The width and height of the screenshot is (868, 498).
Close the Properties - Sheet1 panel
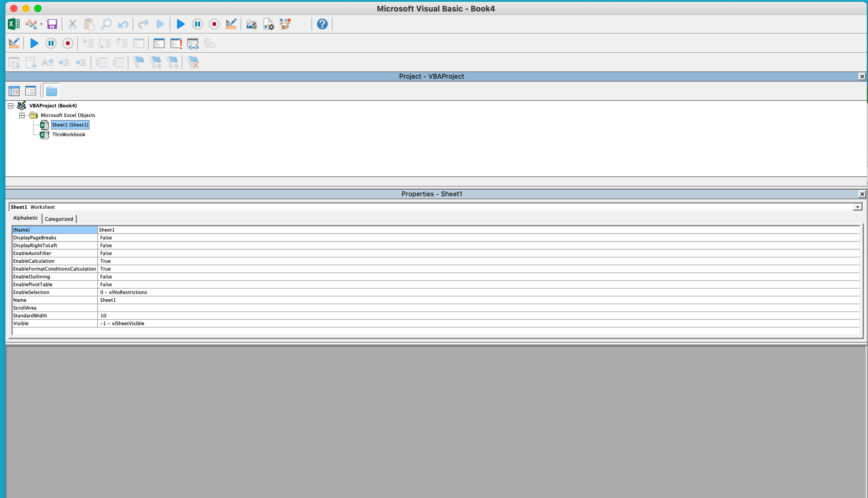click(862, 194)
